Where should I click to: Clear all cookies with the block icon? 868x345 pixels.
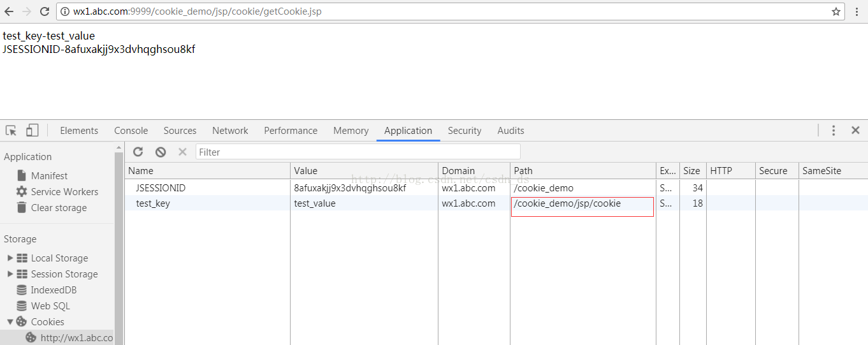click(161, 152)
